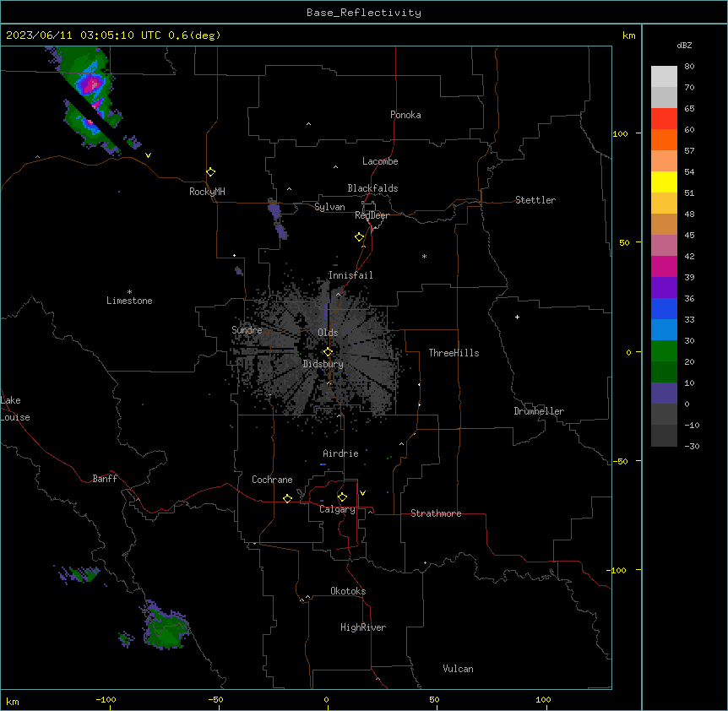
Task: Click the Sundre town label
Action: (247, 330)
